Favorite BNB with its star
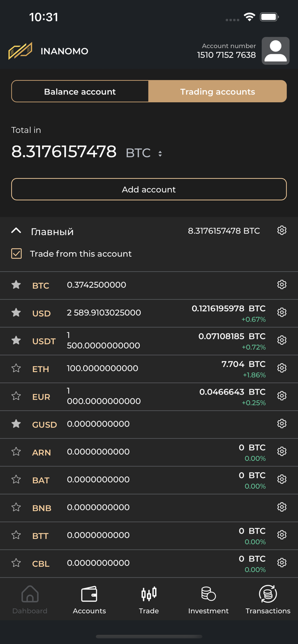Viewport: 298px width, 644px height. 16,507
